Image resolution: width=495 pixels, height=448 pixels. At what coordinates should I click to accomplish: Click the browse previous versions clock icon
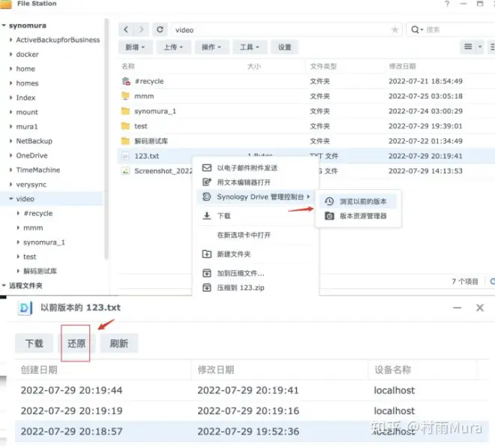point(329,202)
